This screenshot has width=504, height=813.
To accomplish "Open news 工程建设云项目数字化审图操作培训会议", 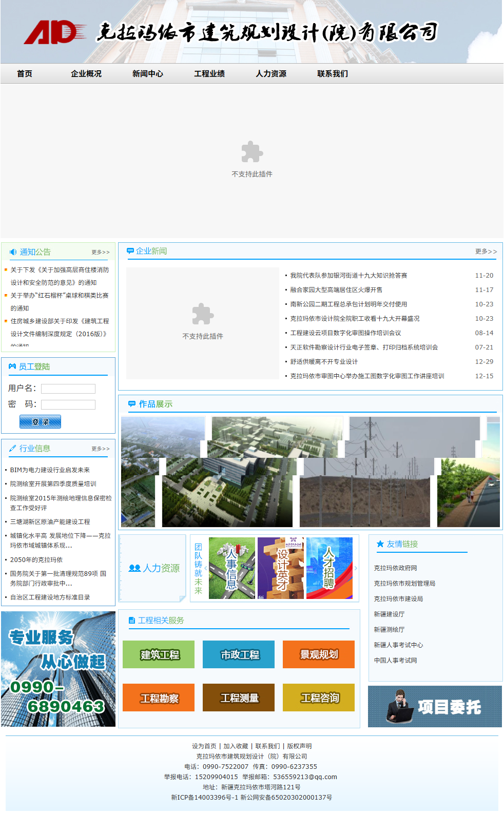I will [345, 333].
